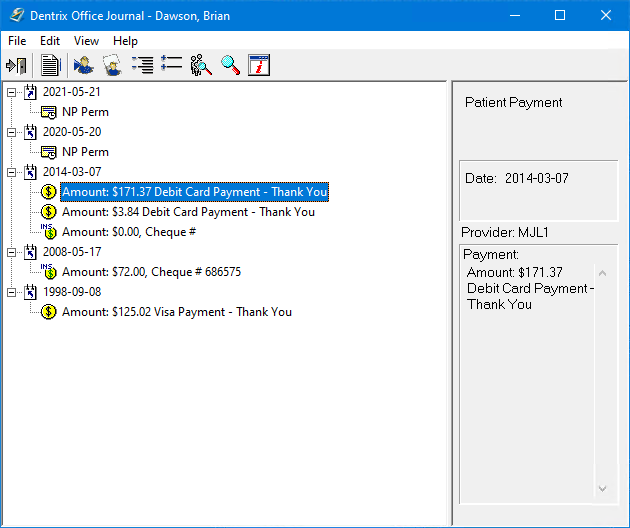Screen dimensions: 630x528
Task: Click the red magnifying glass icon
Action: [x=230, y=66]
